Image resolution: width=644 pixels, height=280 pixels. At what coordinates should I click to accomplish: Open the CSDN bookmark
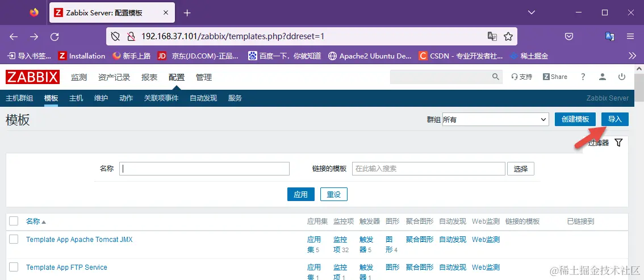coord(461,56)
